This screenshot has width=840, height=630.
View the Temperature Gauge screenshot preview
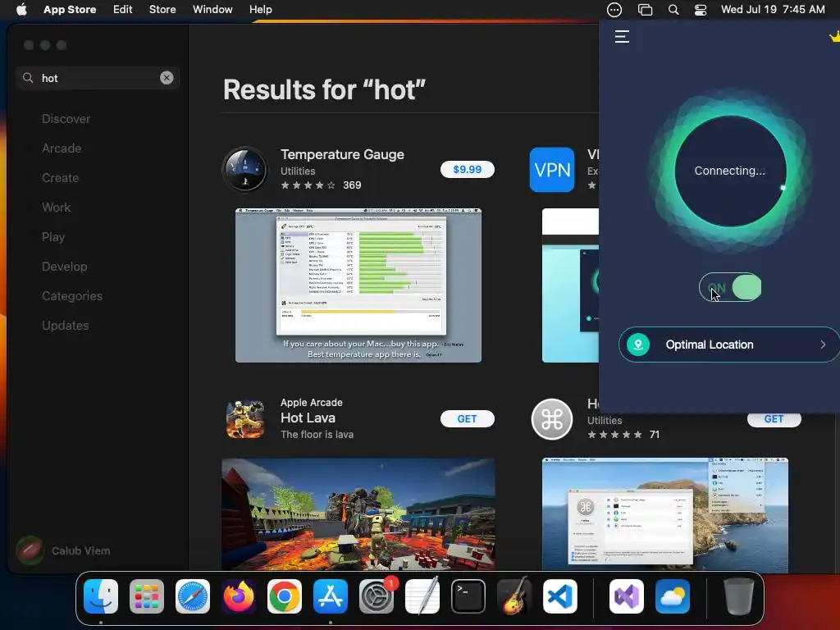click(x=358, y=285)
